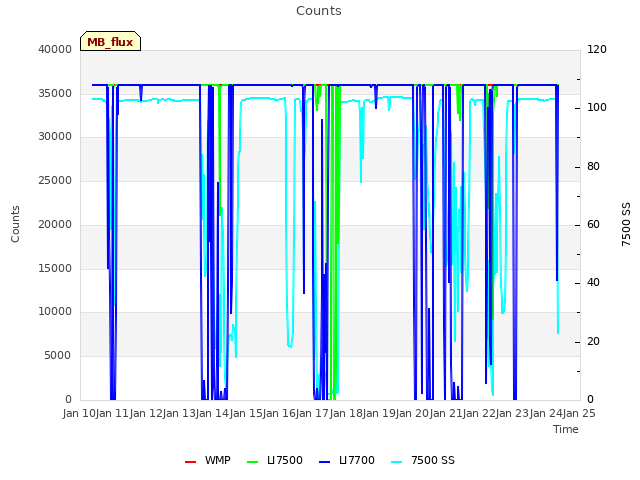The image size is (640, 480).
Task: Click the 20000 tick on left axis
Action: tap(55, 224)
